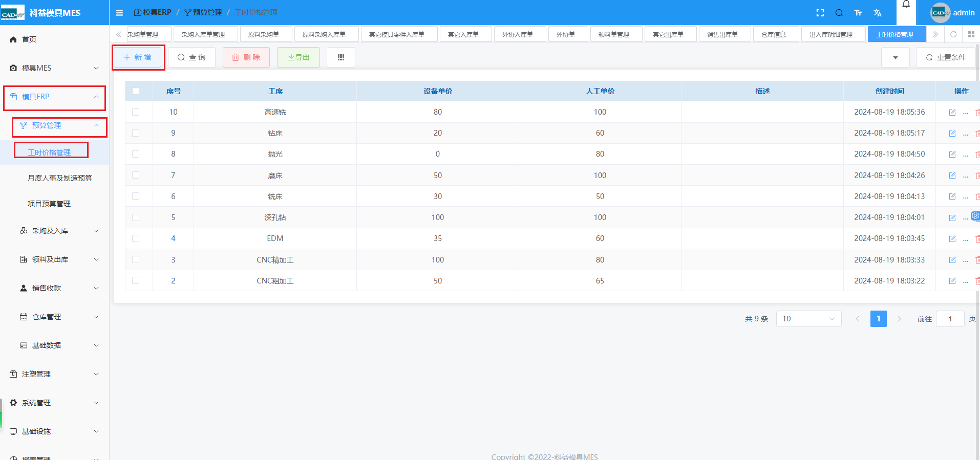This screenshot has height=460, width=980.
Task: Edit row 抛光 with pencil icon
Action: [952, 154]
